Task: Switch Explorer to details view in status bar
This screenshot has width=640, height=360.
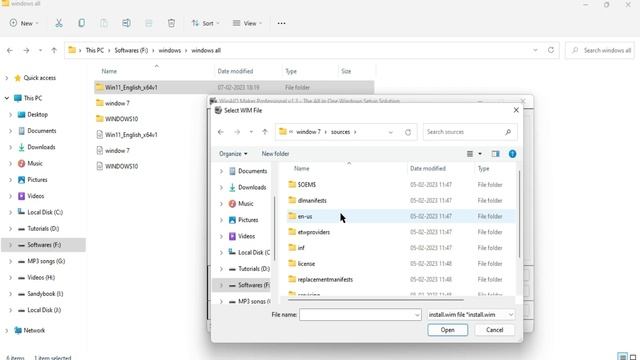Action: coord(622,357)
